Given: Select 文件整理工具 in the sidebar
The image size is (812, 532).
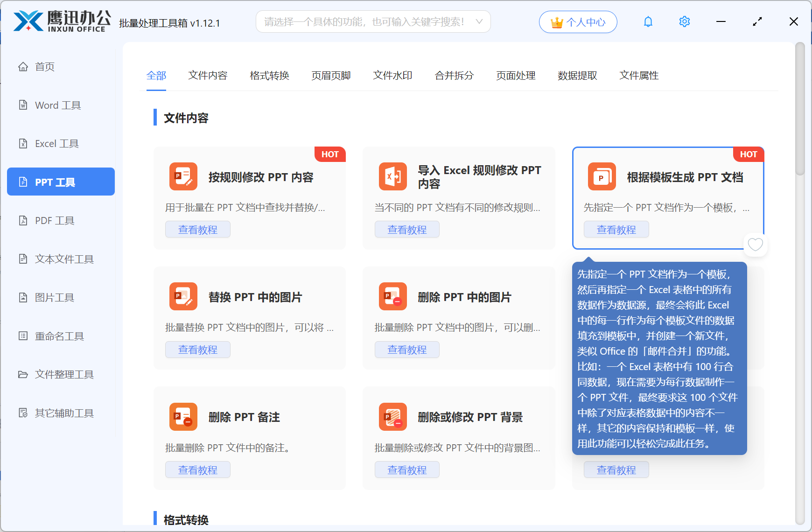Looking at the screenshot, I should tap(63, 374).
